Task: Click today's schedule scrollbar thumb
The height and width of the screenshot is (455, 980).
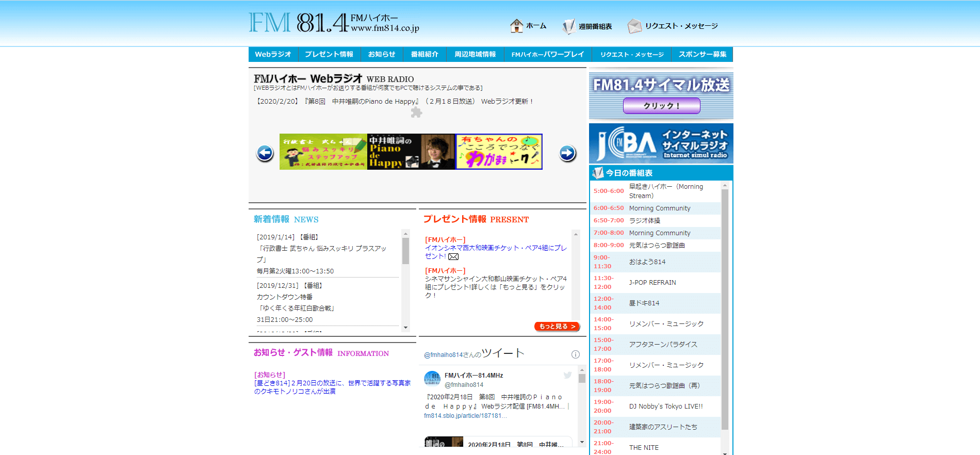Action: pyautogui.click(x=725, y=310)
